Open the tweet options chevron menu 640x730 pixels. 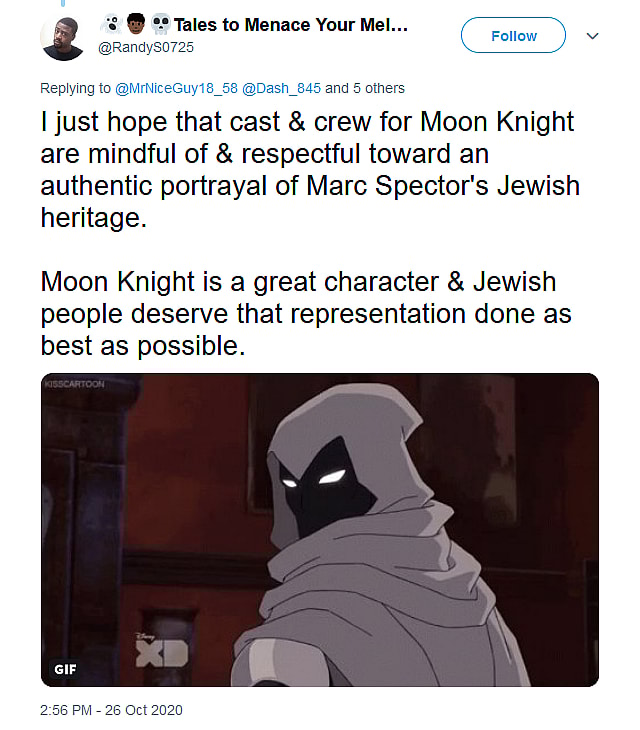[x=592, y=36]
